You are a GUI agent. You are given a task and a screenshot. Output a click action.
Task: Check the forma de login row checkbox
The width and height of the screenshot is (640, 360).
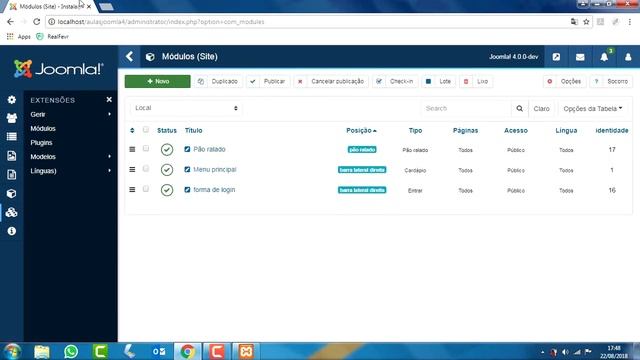(146, 189)
